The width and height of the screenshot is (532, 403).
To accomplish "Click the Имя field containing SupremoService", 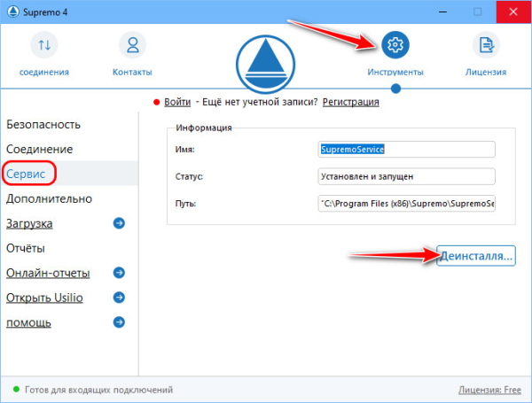I will point(407,150).
